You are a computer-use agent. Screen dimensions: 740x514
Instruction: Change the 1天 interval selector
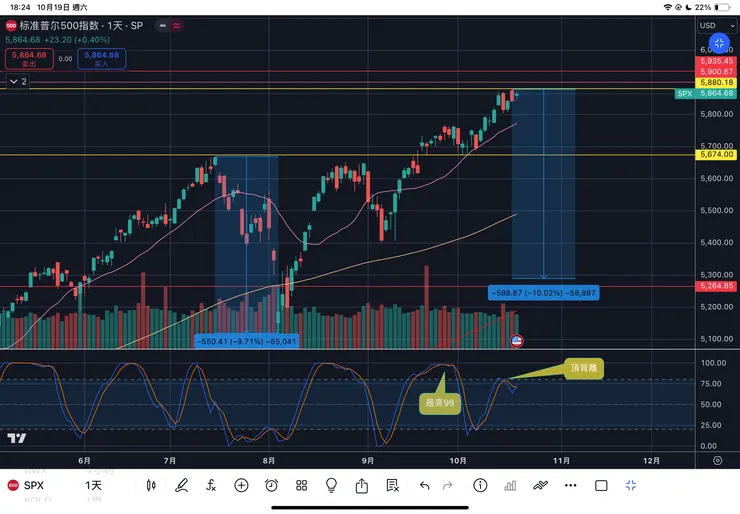[x=93, y=485]
